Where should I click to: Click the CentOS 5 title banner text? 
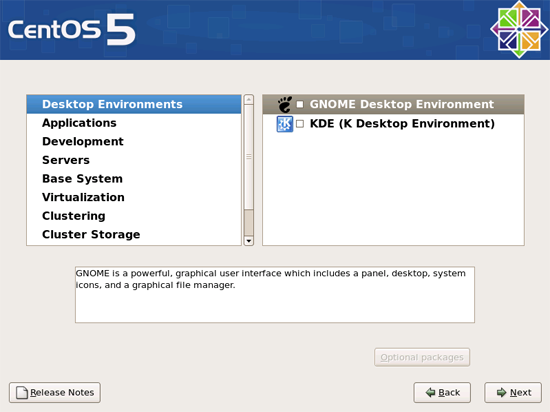72,29
